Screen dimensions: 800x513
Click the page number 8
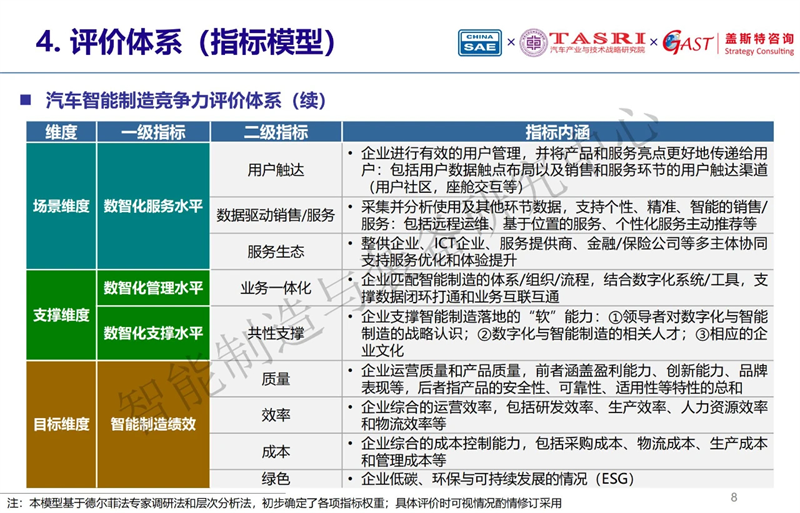(x=734, y=497)
